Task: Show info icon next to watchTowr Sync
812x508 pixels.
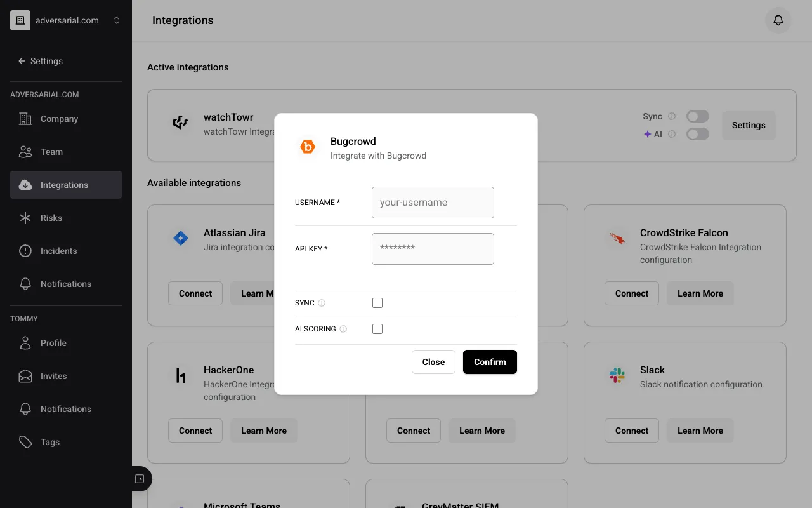Action: click(x=672, y=116)
